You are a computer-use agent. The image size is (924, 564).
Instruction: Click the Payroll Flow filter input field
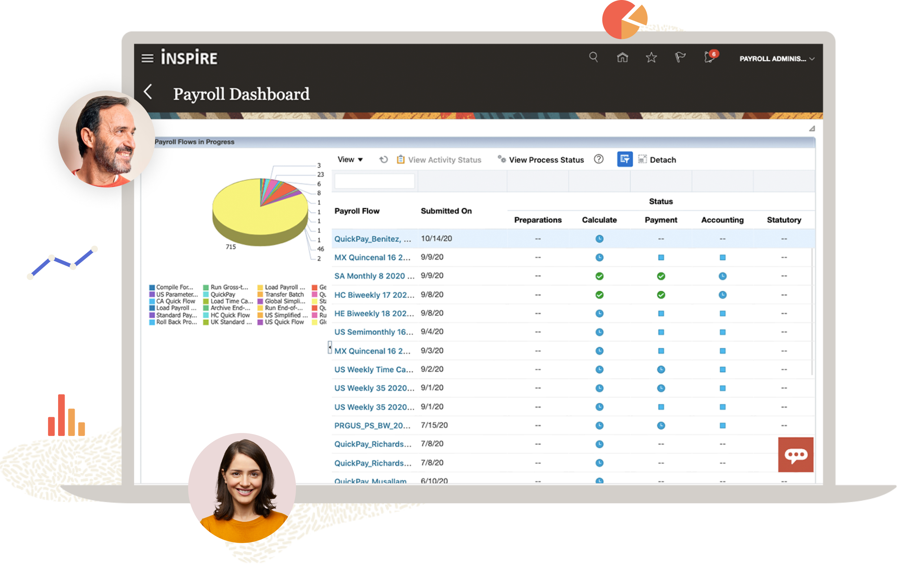coord(374,181)
